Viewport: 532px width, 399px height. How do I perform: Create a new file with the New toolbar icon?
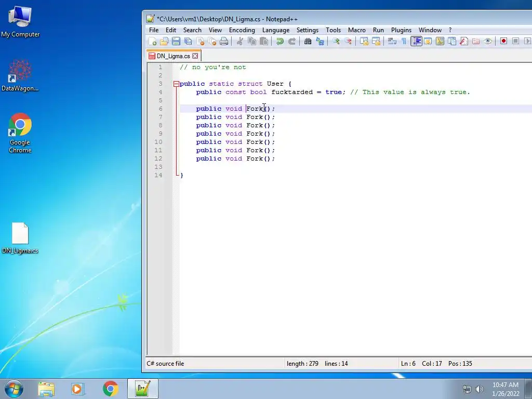[152, 42]
